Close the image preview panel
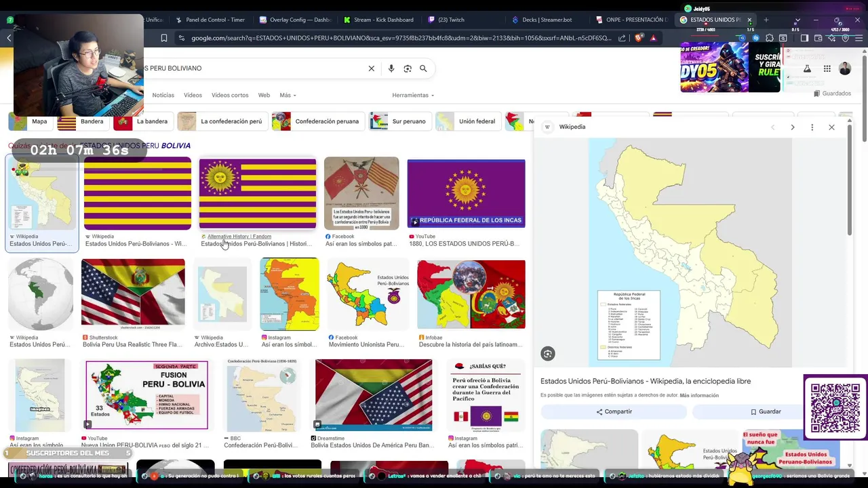 pos(831,127)
